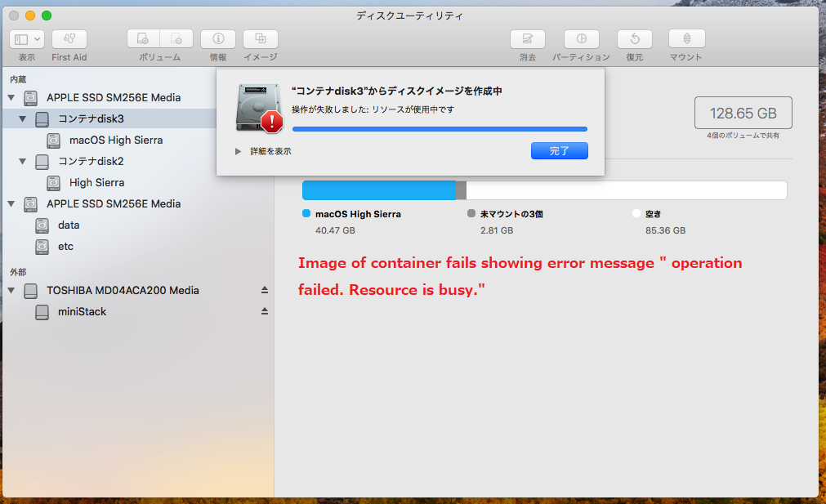Click the Restore toolbar icon
This screenshot has height=504, width=826.
[635, 39]
